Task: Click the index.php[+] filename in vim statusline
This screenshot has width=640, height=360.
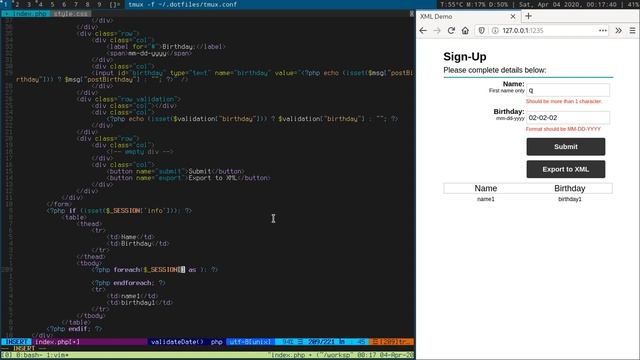Action: pyautogui.click(x=58, y=342)
